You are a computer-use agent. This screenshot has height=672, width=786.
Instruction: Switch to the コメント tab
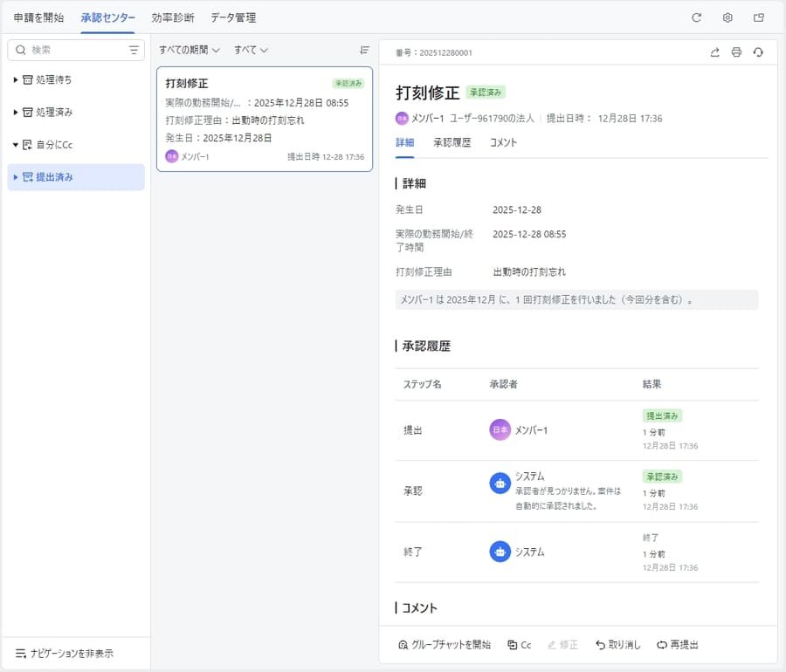pos(503,142)
